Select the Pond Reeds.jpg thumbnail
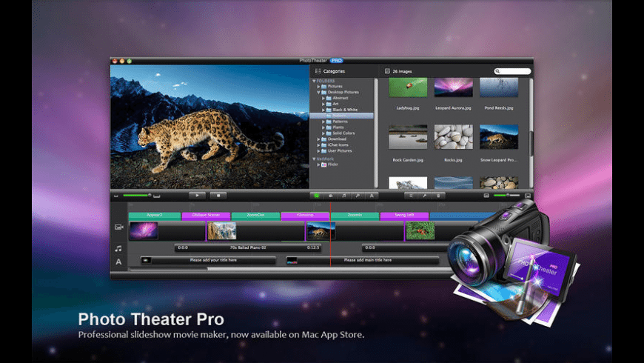 (499, 87)
